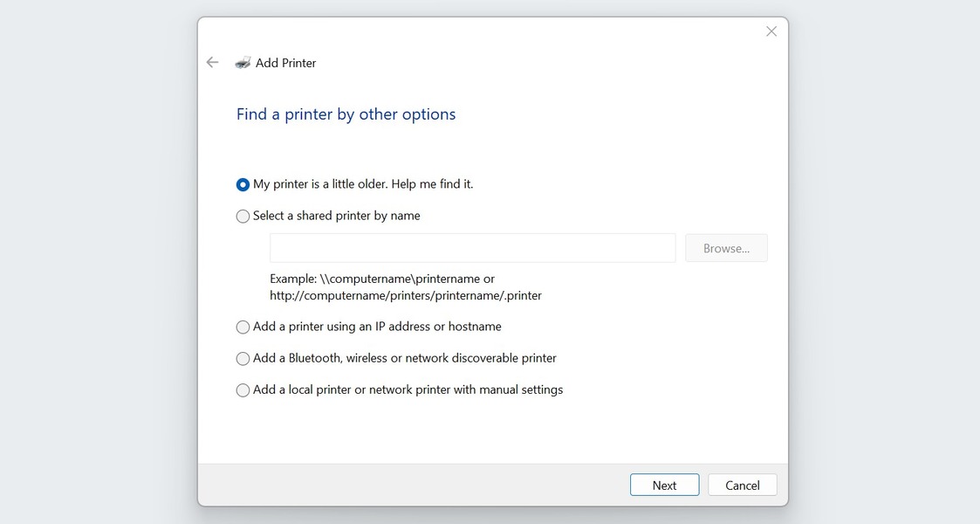The height and width of the screenshot is (524, 980).
Task: Select "My printer is a little older" option
Action: coord(243,184)
